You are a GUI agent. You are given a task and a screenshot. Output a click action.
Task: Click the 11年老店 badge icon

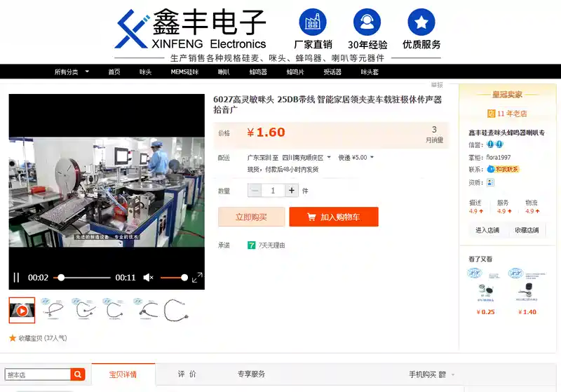pos(491,114)
